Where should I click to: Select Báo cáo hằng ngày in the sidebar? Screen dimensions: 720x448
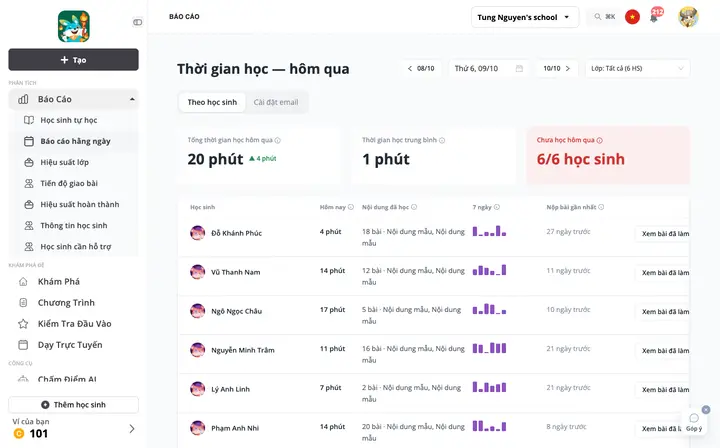click(x=73, y=141)
